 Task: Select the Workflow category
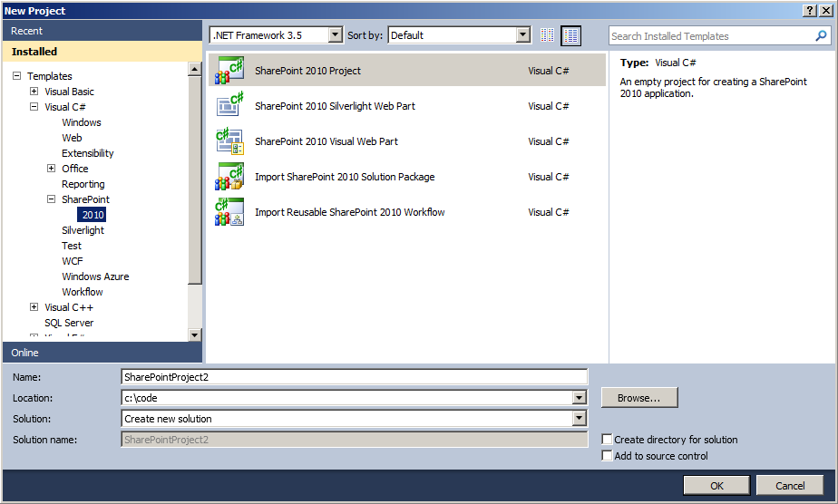click(x=83, y=292)
